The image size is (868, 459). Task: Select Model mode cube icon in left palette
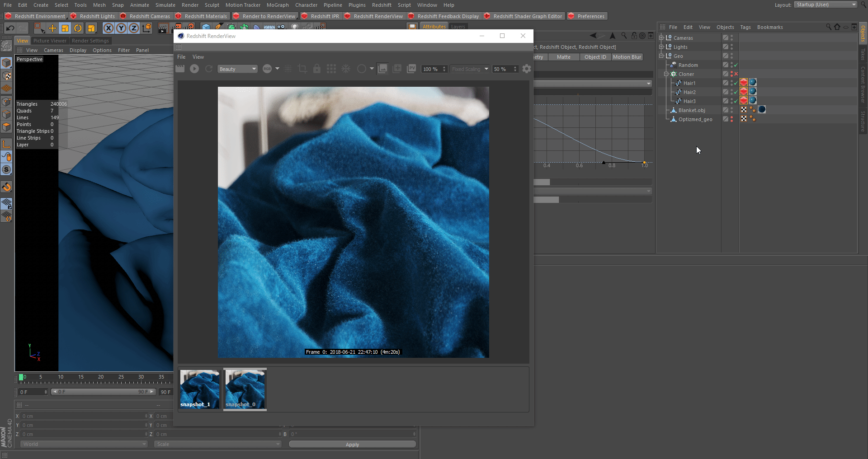click(6, 63)
